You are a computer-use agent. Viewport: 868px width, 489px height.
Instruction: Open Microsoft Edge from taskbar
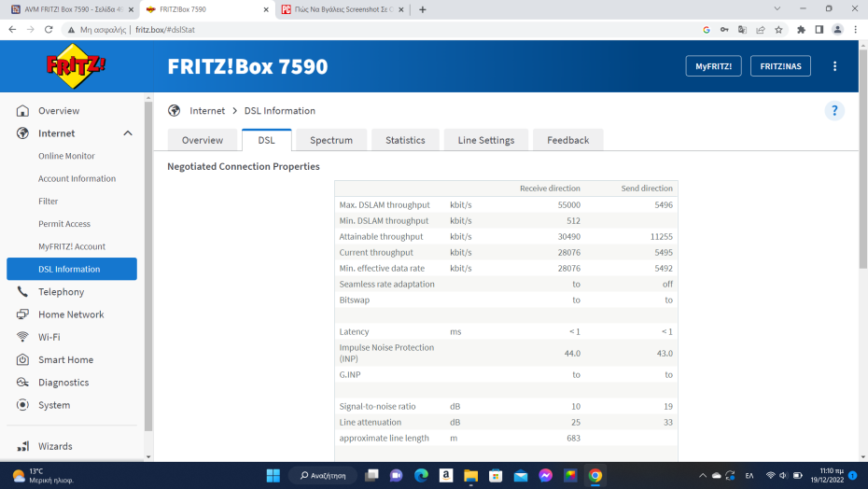(x=421, y=476)
